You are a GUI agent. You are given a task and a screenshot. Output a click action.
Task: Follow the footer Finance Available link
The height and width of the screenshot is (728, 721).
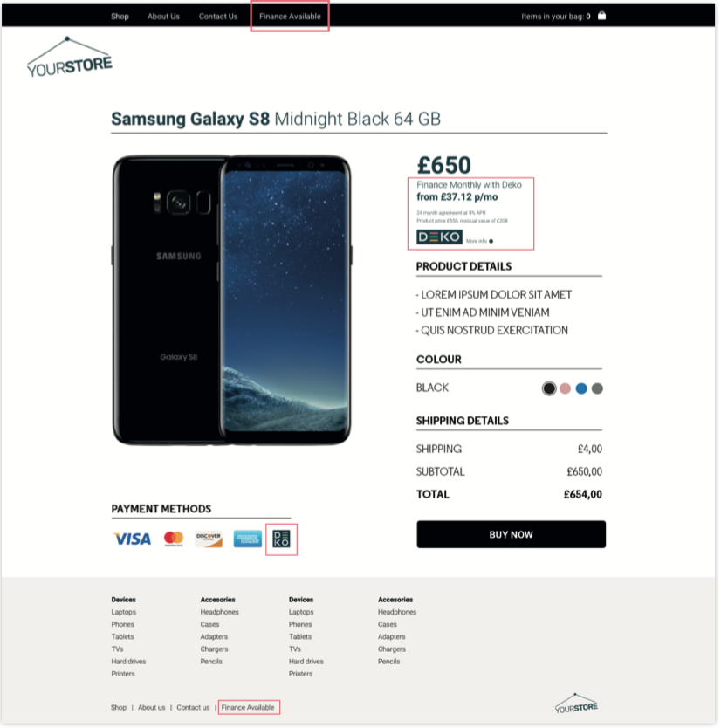click(x=248, y=708)
